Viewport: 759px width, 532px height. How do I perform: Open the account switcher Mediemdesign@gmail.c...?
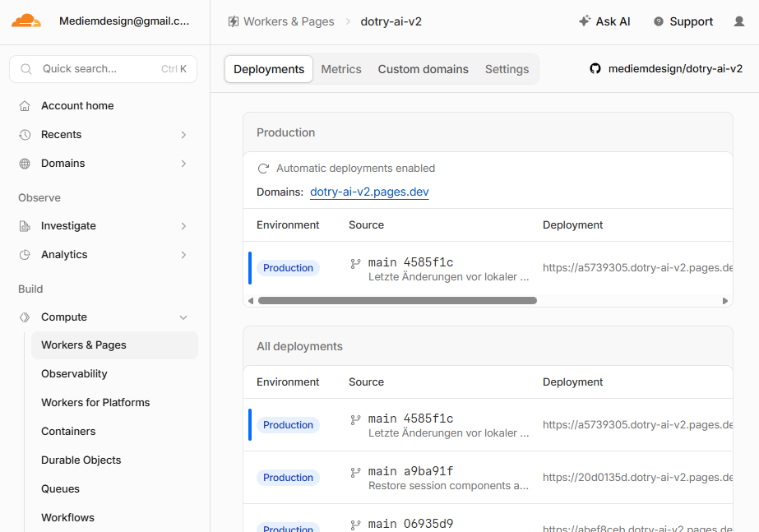coord(124,21)
